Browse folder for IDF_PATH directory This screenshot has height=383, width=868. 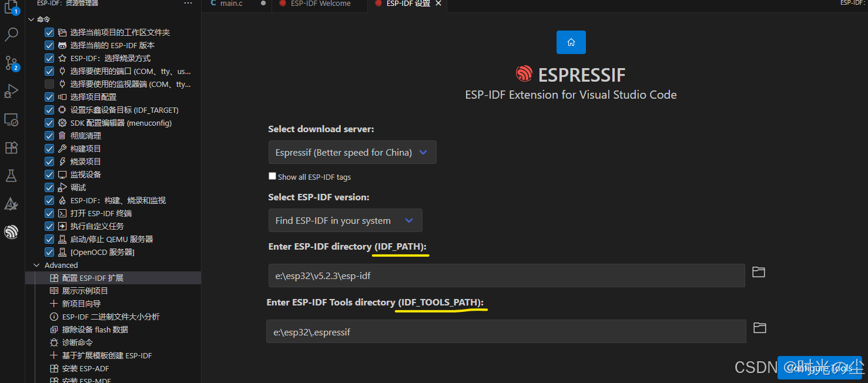759,272
